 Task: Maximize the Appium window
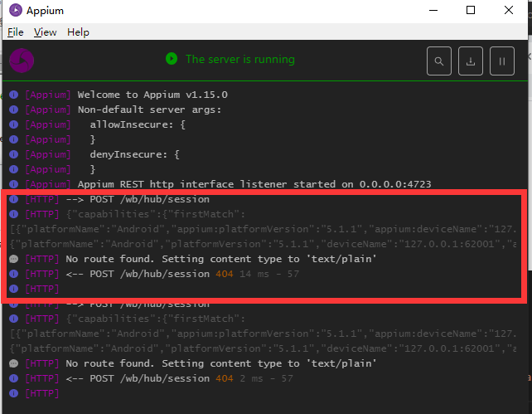point(471,10)
